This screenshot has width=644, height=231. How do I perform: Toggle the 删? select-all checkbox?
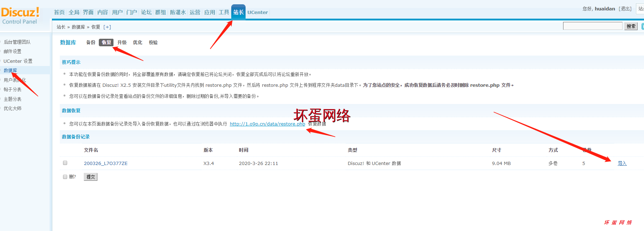[65, 176]
